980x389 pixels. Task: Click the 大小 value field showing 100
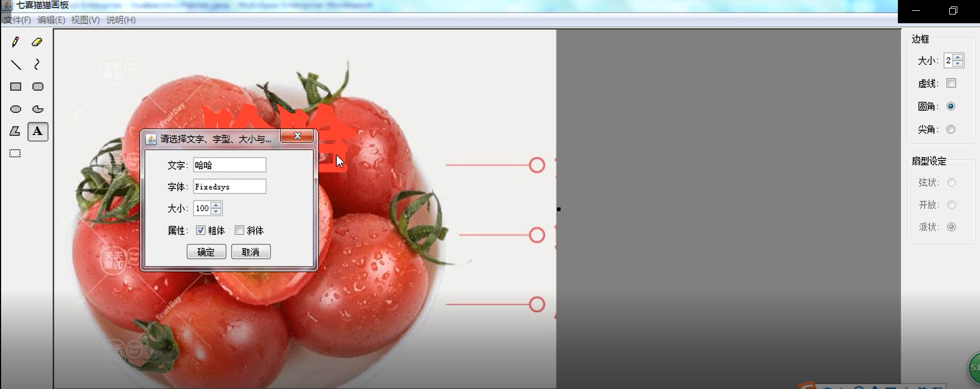pos(202,208)
